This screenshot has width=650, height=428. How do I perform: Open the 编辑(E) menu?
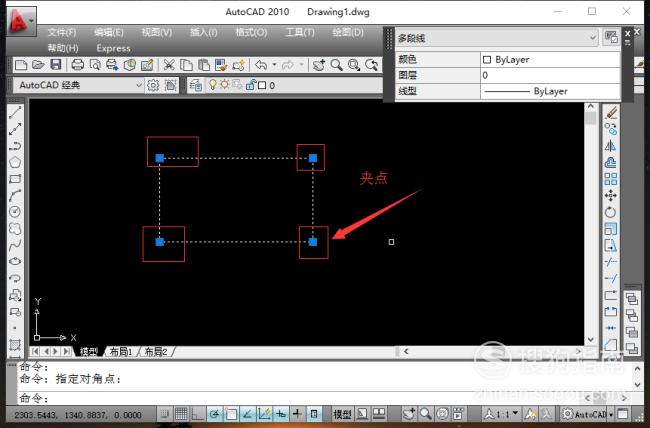click(109, 32)
